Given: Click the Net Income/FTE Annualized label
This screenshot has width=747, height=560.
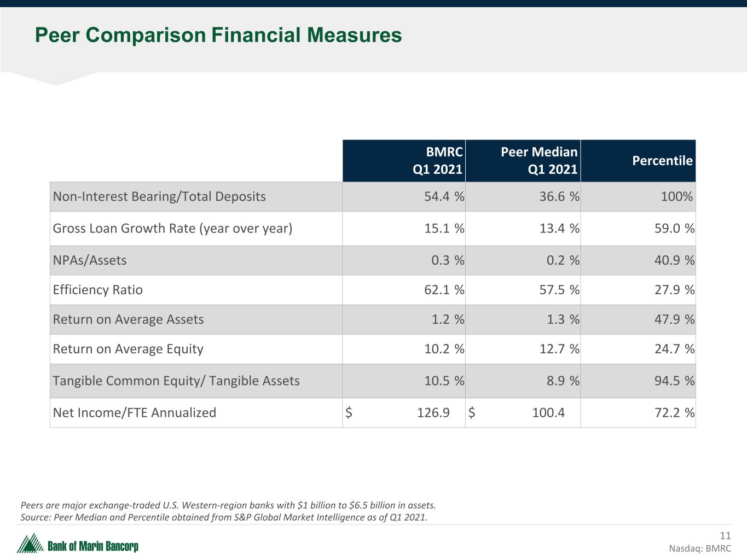Looking at the screenshot, I should pyautogui.click(x=135, y=412).
